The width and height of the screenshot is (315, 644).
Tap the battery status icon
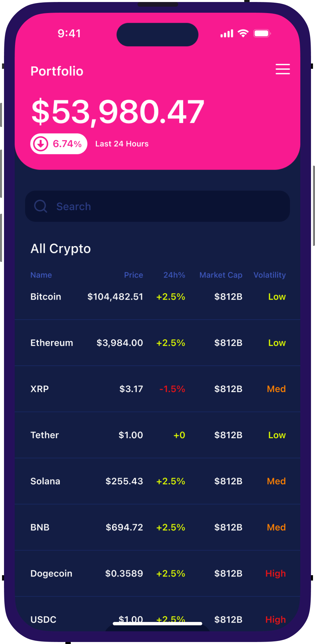262,33
